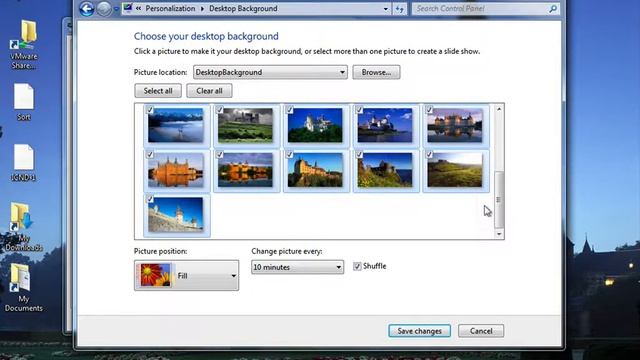Open recent pages dropdown next to Forward
The image size is (640, 360).
point(116,9)
